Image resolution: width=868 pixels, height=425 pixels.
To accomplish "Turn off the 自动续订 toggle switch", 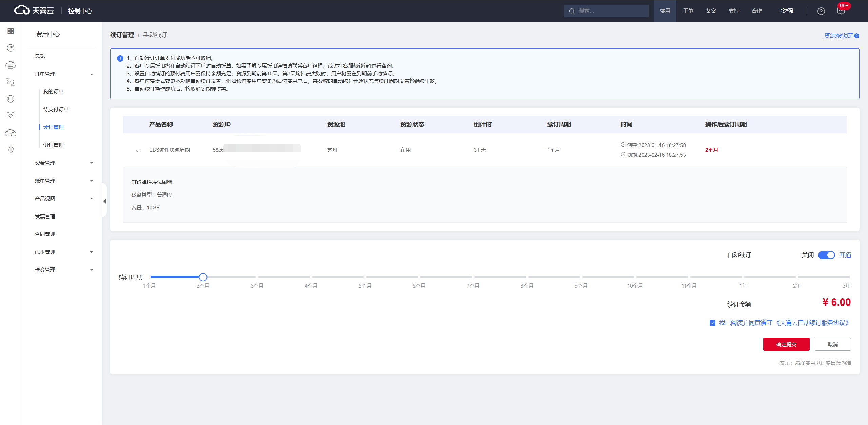I will tap(826, 255).
